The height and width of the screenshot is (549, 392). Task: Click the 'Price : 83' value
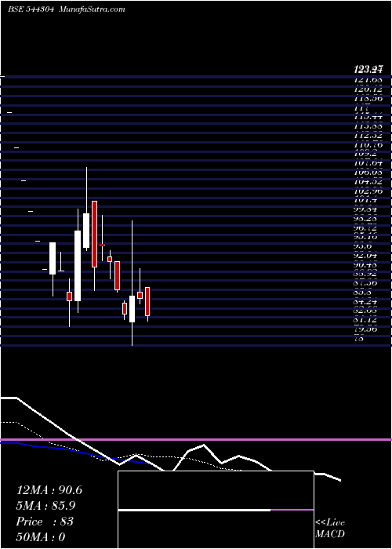coord(45,522)
